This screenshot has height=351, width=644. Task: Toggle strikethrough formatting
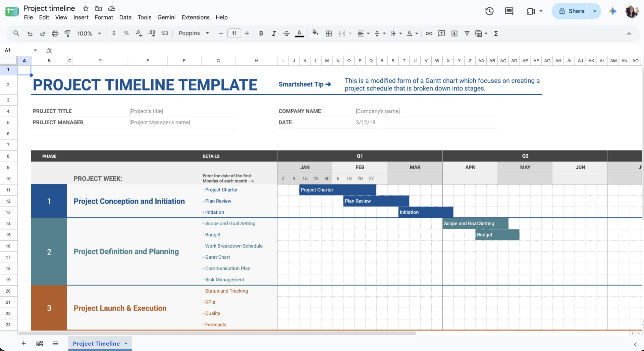coord(286,34)
